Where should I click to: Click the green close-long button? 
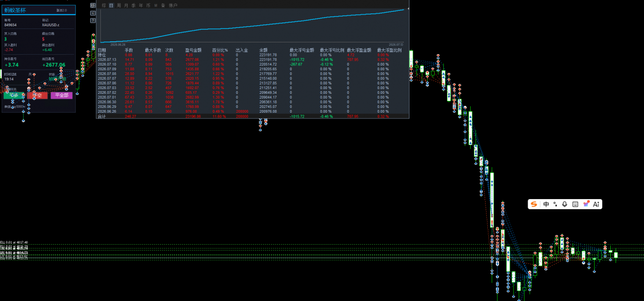click(13, 95)
